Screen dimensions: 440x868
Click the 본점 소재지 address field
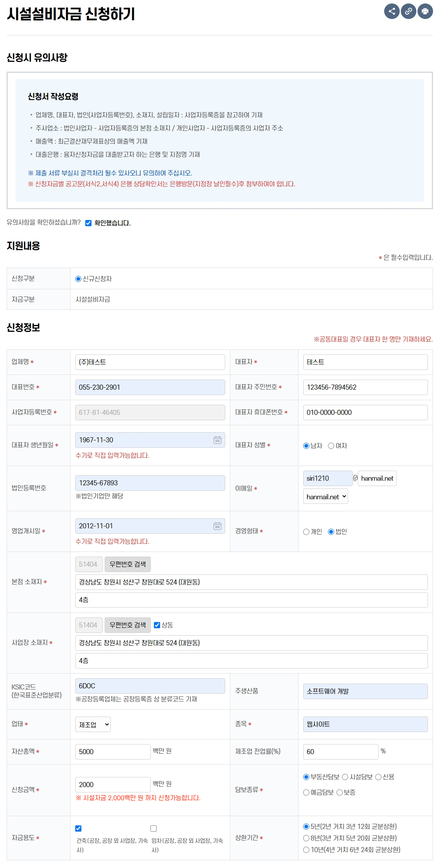click(x=252, y=582)
